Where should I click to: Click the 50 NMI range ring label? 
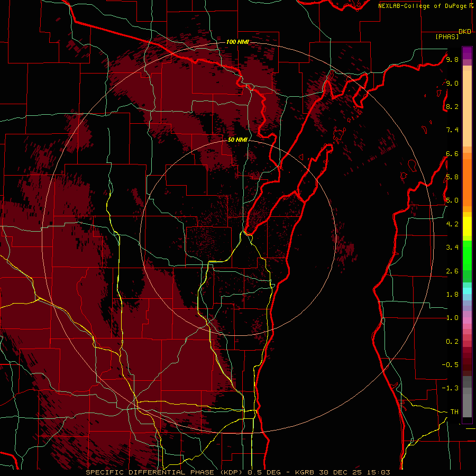click(x=237, y=140)
